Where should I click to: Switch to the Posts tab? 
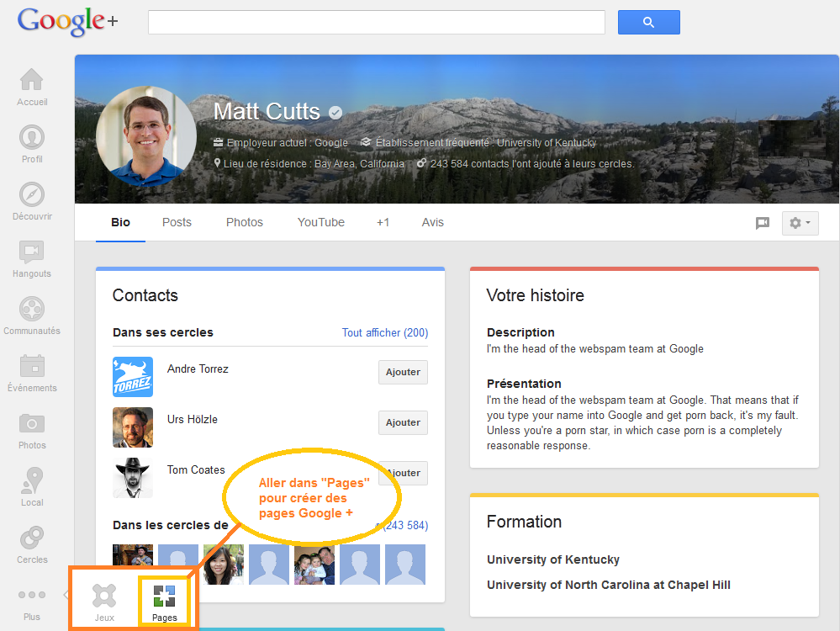coord(177,222)
